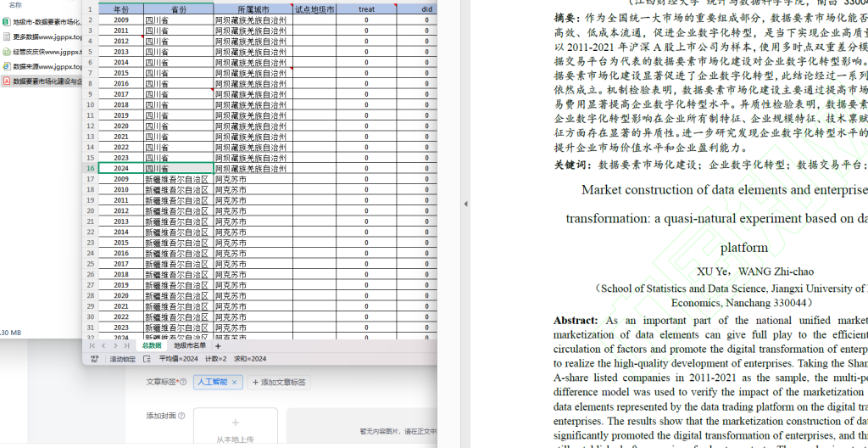
Task: Click the 摘要 heading in the PDF
Action: pyautogui.click(x=565, y=17)
